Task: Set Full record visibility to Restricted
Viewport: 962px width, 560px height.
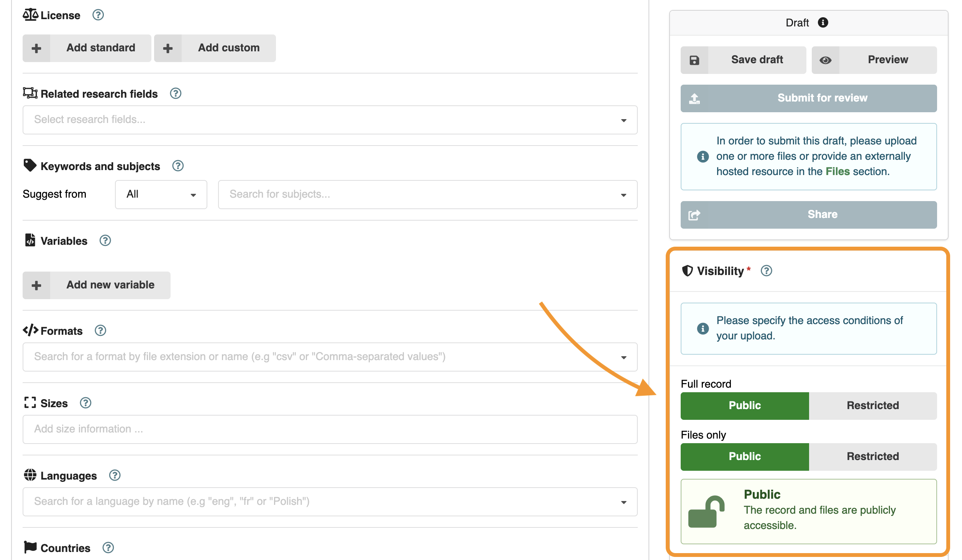Action: click(x=873, y=406)
